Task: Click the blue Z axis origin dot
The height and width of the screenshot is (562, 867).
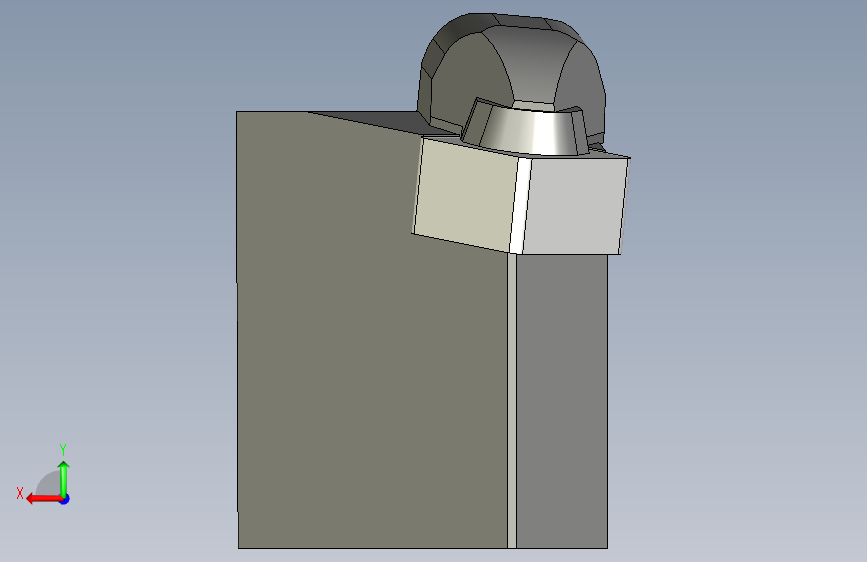Action: (65, 499)
